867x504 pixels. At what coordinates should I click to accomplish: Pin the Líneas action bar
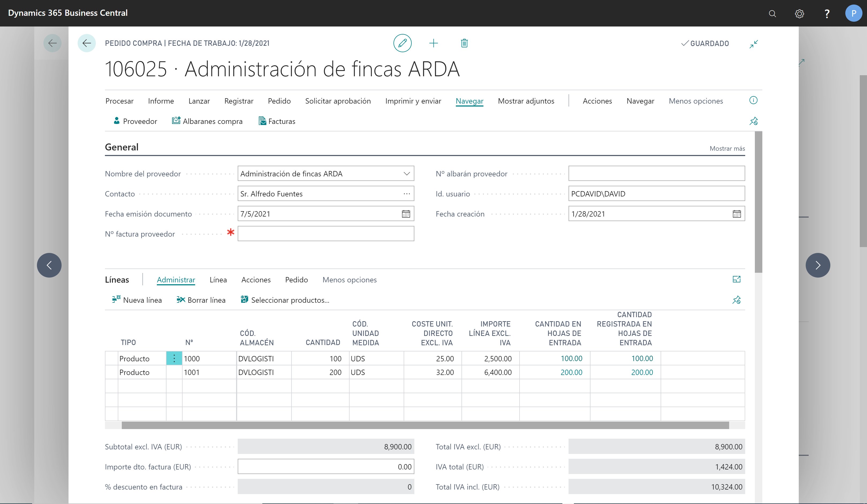(x=736, y=300)
